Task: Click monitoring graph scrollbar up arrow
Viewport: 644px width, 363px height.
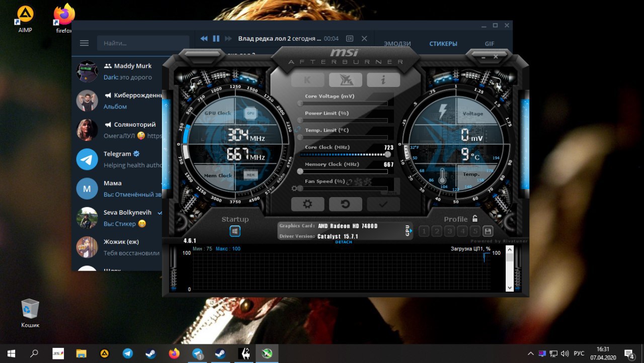Action: pyautogui.click(x=509, y=249)
